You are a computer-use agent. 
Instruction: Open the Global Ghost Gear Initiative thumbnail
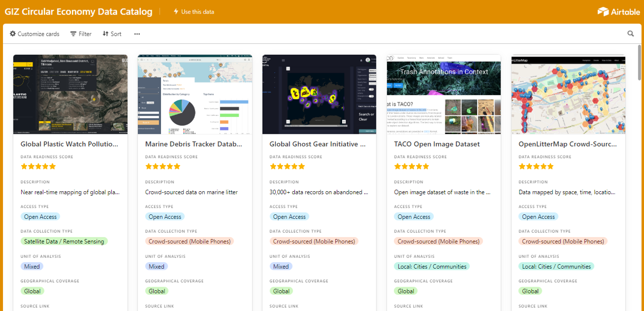point(319,94)
